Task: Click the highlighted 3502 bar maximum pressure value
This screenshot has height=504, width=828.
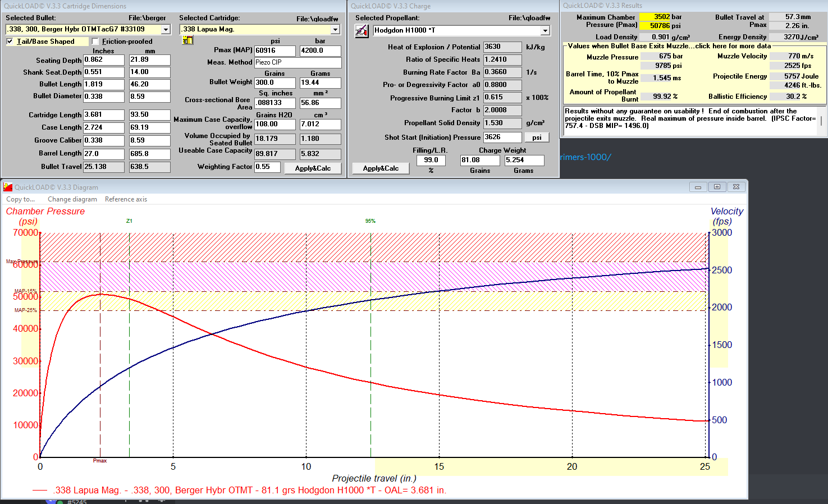Action: (655, 17)
